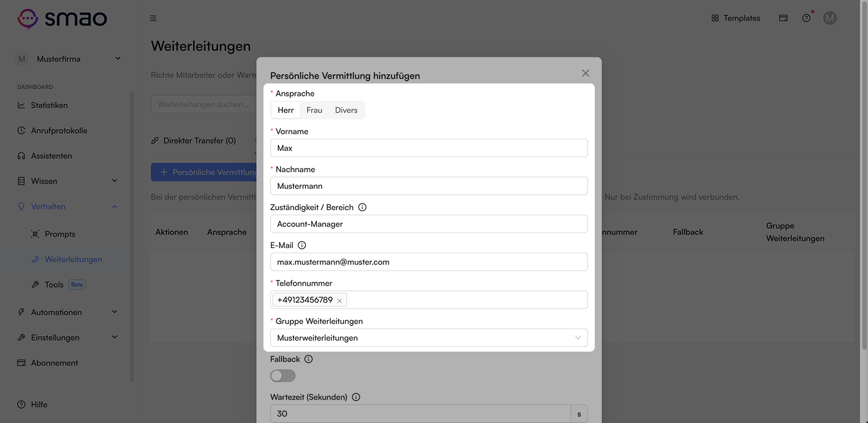
Task: Open Weiterleitungen submenu item
Action: coord(68,260)
